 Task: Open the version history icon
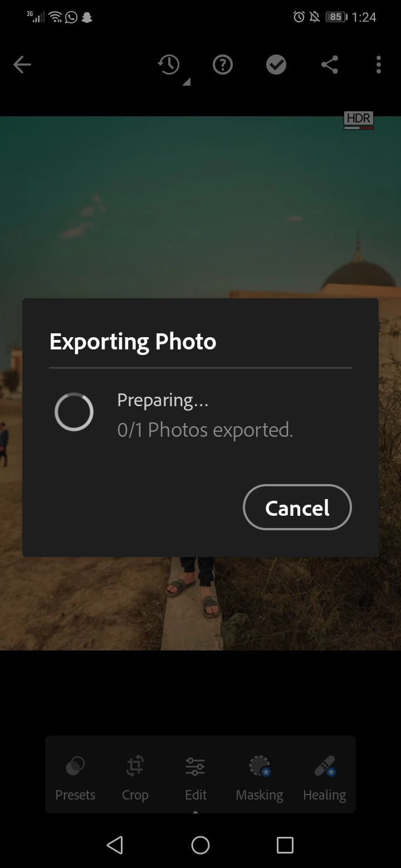[x=169, y=65]
